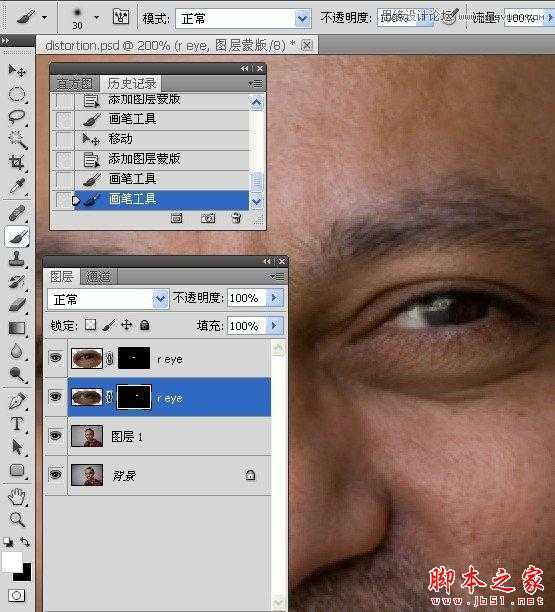Select the Shape tool

point(17,470)
